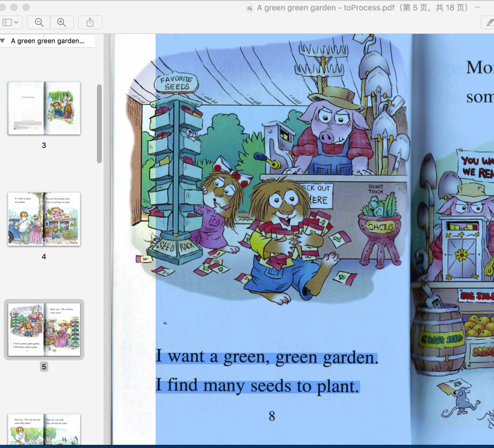Click the PDF document icon in title bar

coord(250,8)
